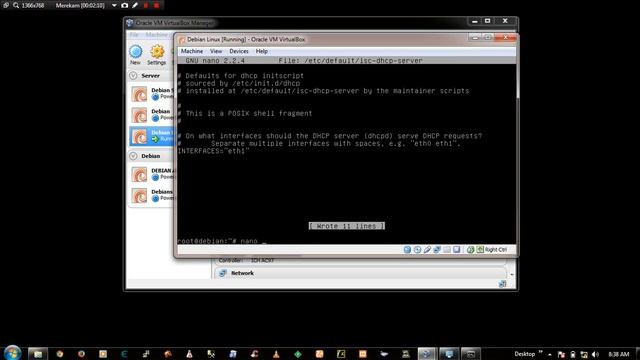Click on INTERFACES="eth1" line in nano

pos(213,151)
